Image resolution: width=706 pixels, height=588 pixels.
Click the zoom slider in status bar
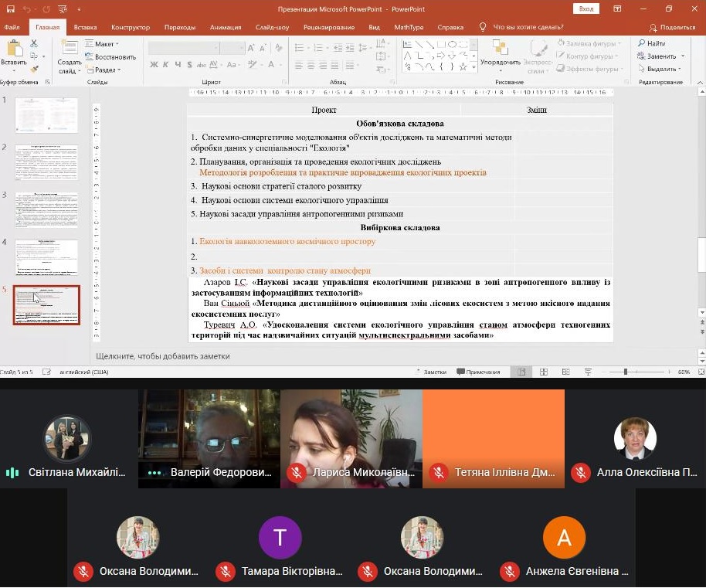625,372
